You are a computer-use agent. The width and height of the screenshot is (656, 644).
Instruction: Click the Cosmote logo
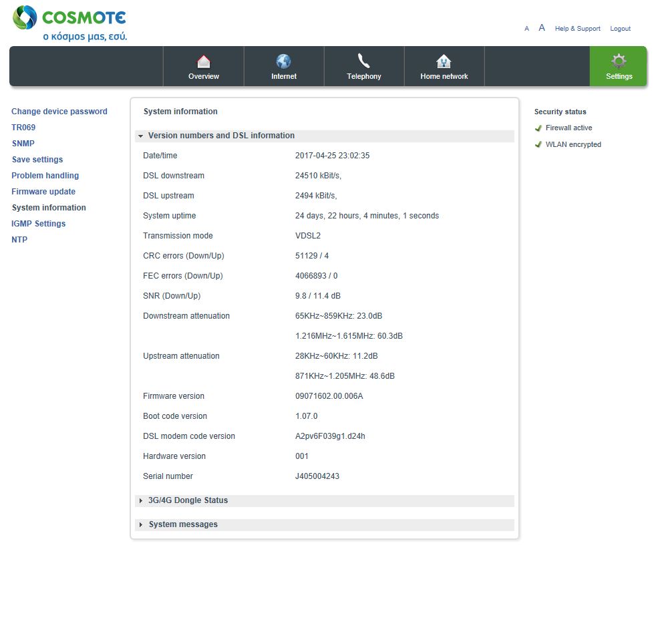[x=69, y=23]
